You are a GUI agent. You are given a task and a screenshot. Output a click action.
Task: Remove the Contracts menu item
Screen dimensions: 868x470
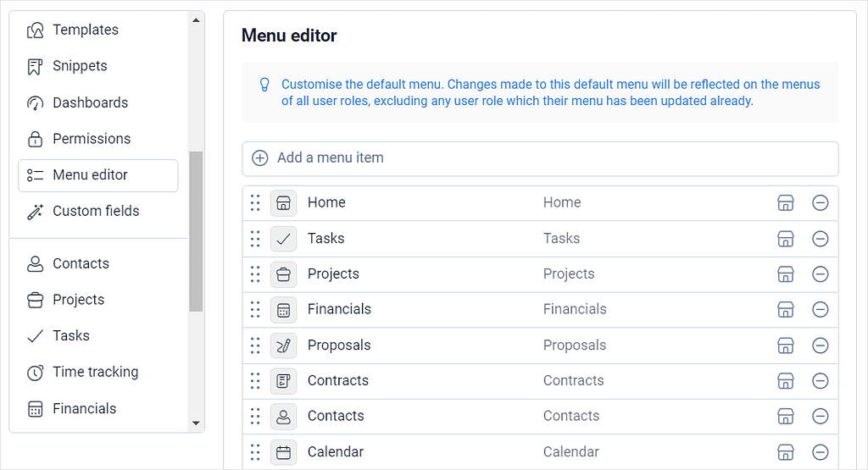tap(821, 381)
